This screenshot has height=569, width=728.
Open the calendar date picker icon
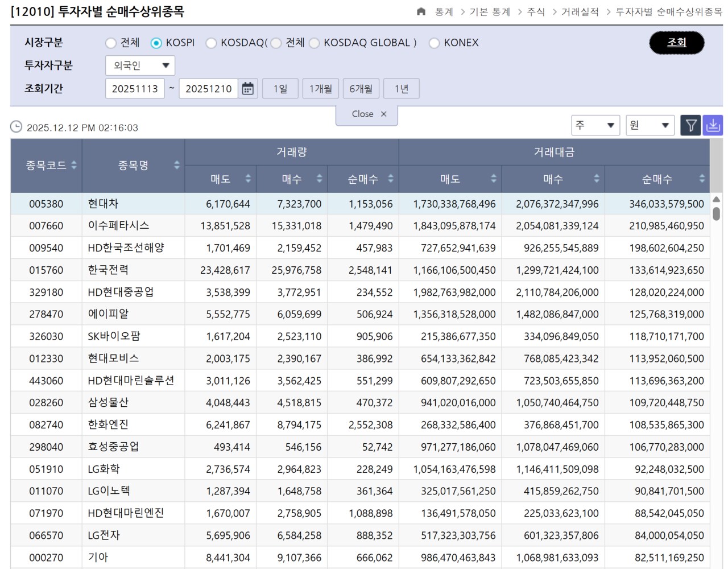247,89
